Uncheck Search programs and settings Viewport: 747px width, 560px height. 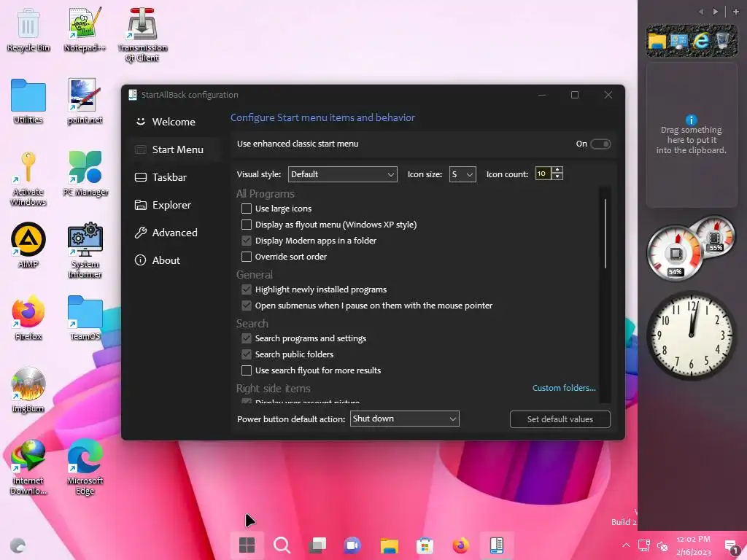[247, 338]
